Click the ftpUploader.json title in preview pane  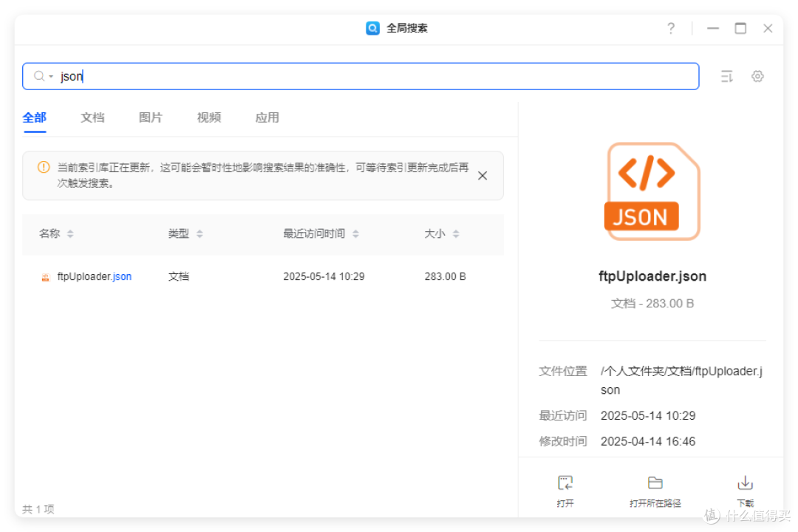pos(652,276)
